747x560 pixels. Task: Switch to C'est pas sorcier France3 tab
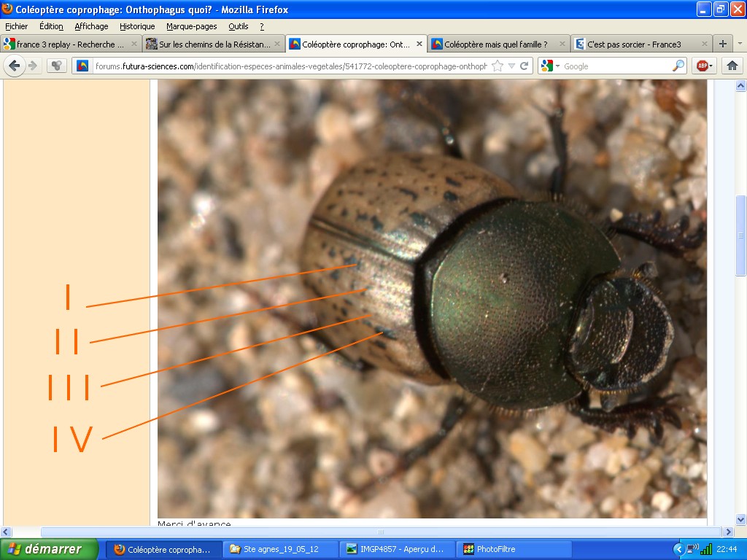tap(642, 44)
